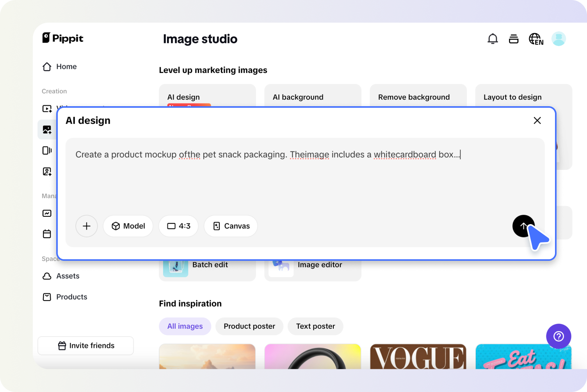Open the Layout to design card

(x=523, y=96)
